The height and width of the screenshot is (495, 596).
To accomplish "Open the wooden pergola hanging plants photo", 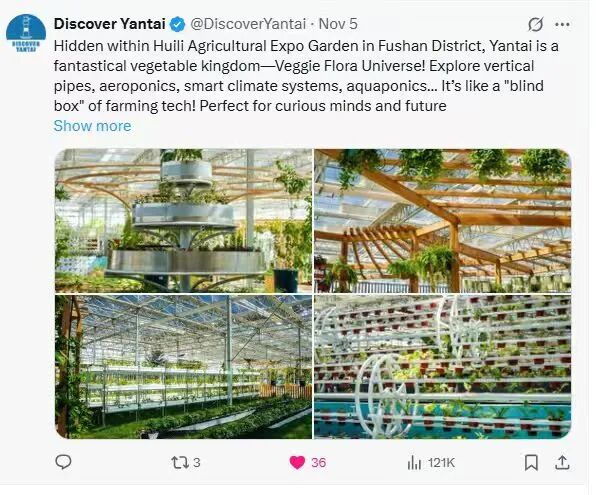I will [x=442, y=221].
